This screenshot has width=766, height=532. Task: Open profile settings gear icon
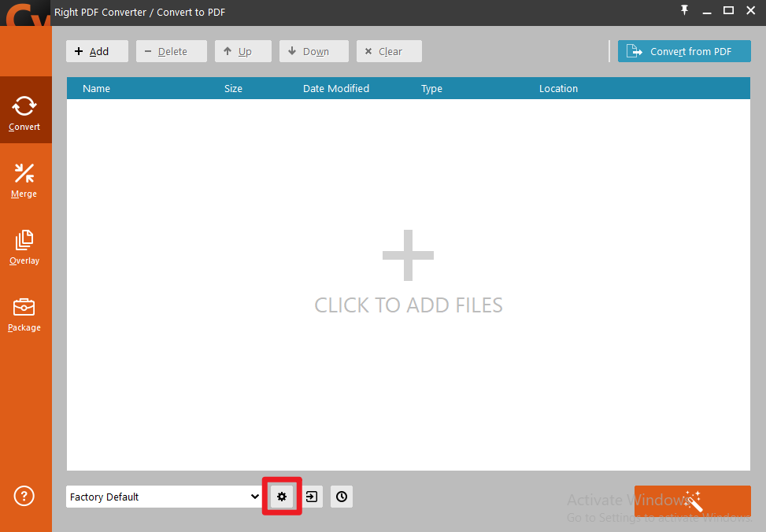point(282,497)
